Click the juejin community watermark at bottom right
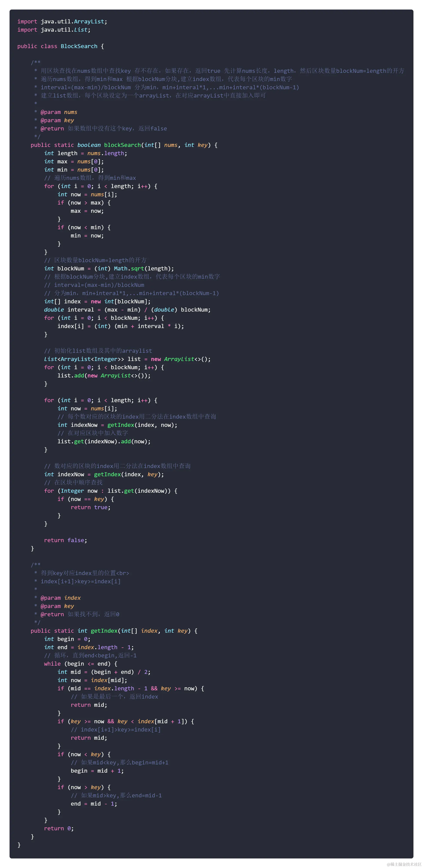 [x=404, y=864]
